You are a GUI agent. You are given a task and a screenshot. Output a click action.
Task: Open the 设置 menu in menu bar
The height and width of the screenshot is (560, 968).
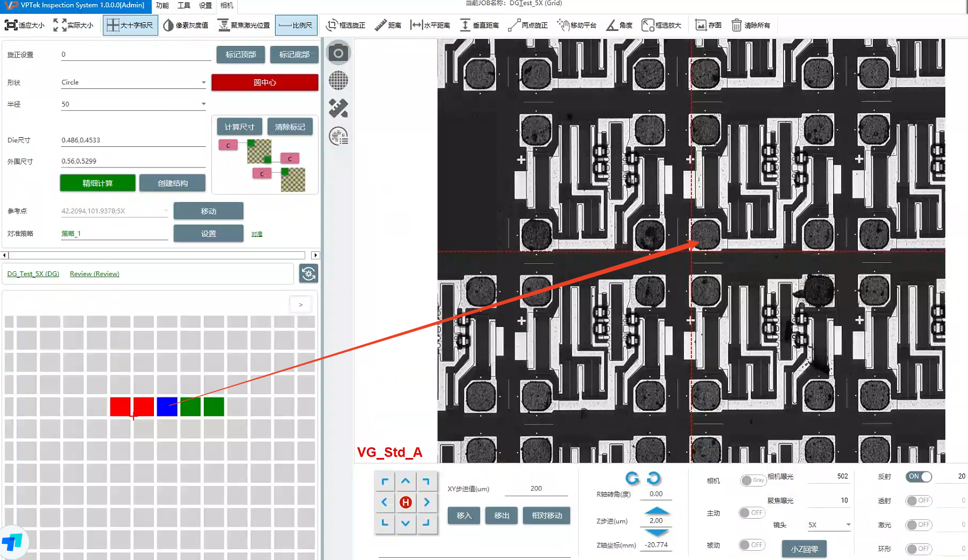(205, 6)
